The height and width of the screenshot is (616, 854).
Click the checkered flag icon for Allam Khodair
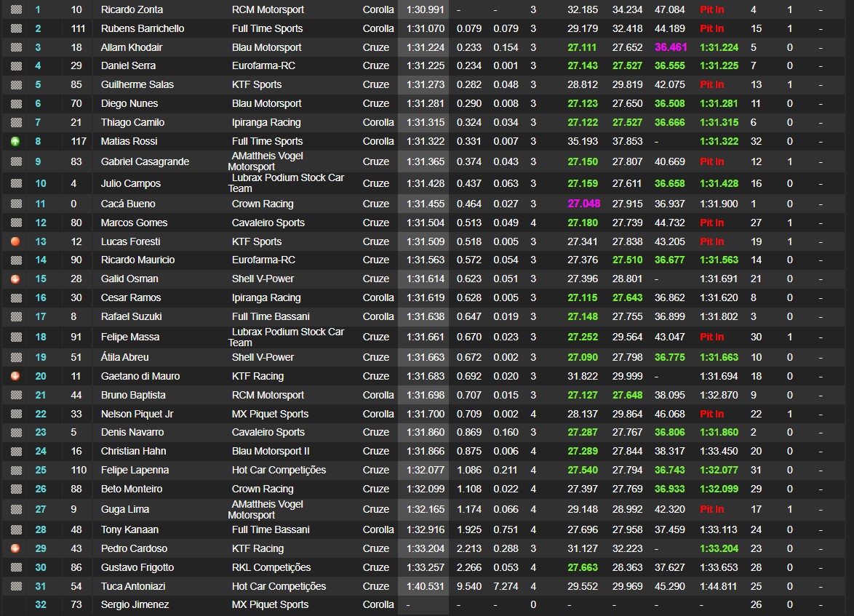(16, 47)
